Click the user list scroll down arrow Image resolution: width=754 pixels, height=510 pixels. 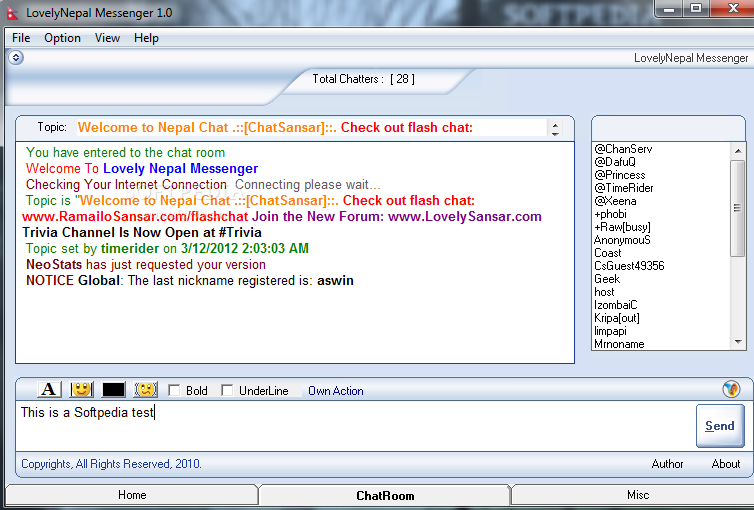[738, 342]
